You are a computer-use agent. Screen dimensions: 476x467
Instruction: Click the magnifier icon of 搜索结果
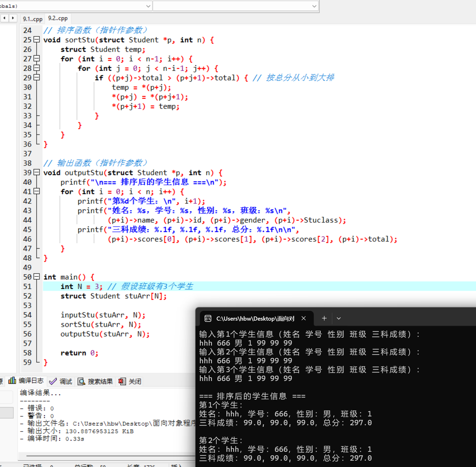pos(81,382)
